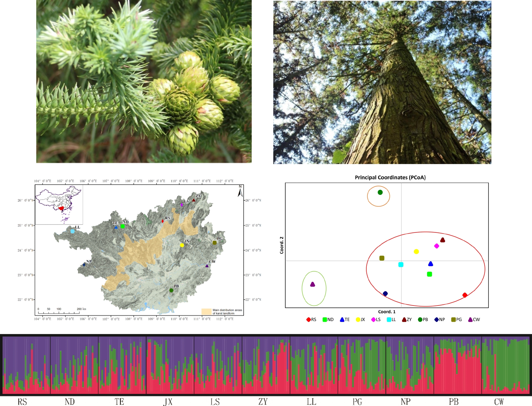Click the China inset map
Screen dimensions: 532x406
[x=59, y=205]
